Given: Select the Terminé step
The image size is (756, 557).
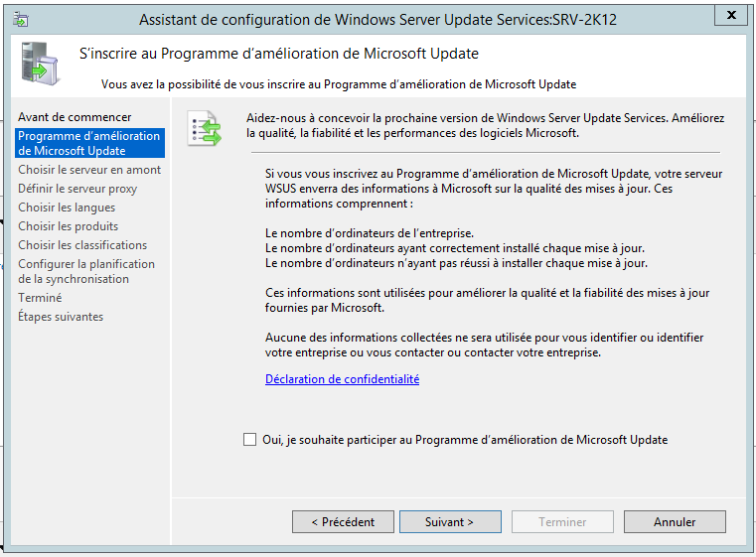Looking at the screenshot, I should click(x=40, y=298).
